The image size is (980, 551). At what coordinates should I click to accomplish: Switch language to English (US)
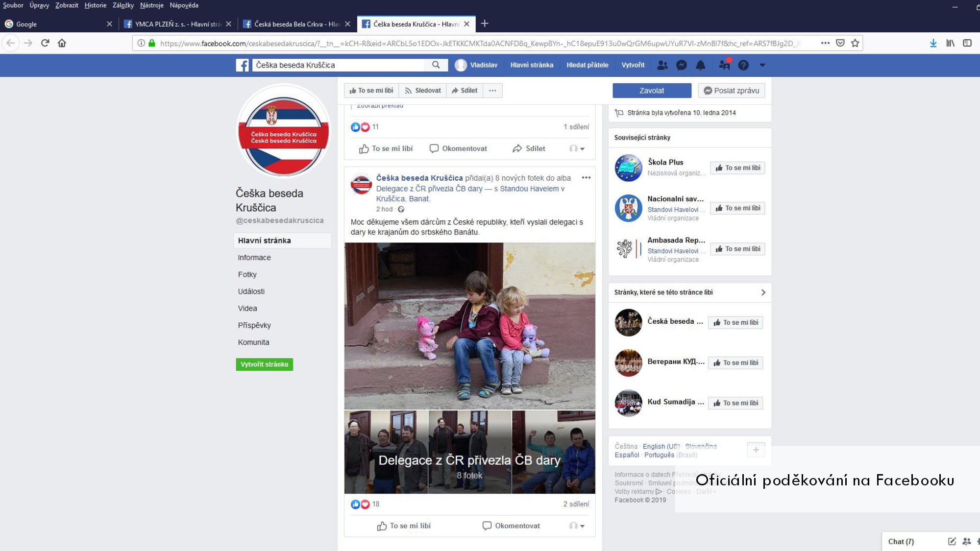coord(661,446)
